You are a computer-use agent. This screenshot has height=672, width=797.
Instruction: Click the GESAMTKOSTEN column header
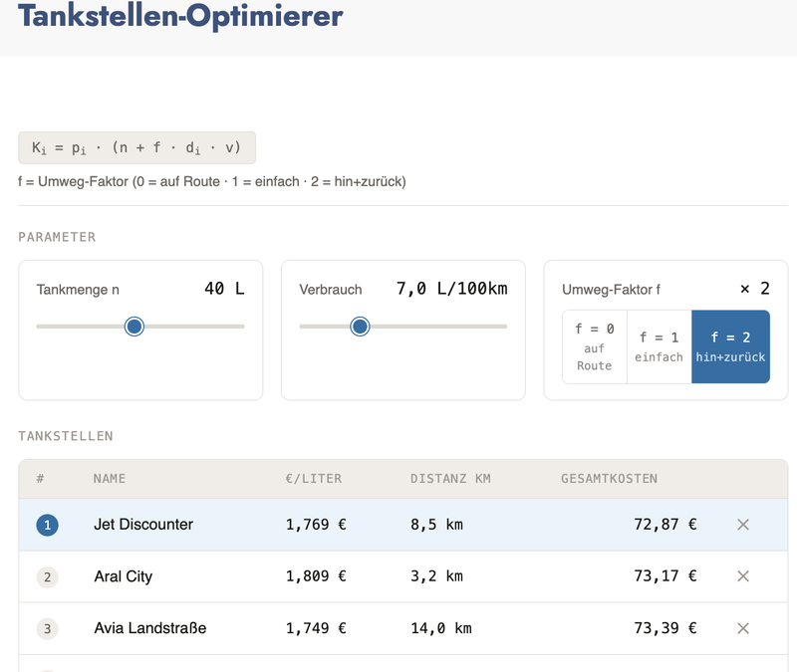pos(609,479)
